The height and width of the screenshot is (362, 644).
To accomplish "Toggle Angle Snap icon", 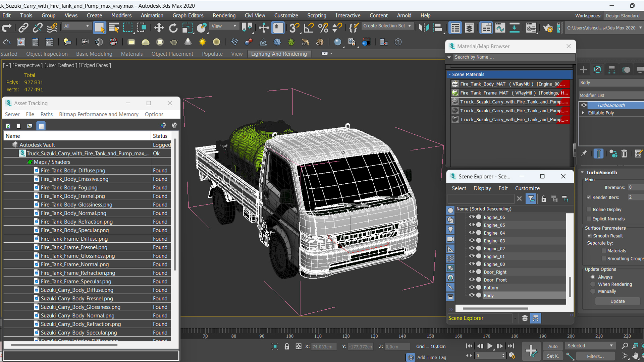I will click(309, 28).
